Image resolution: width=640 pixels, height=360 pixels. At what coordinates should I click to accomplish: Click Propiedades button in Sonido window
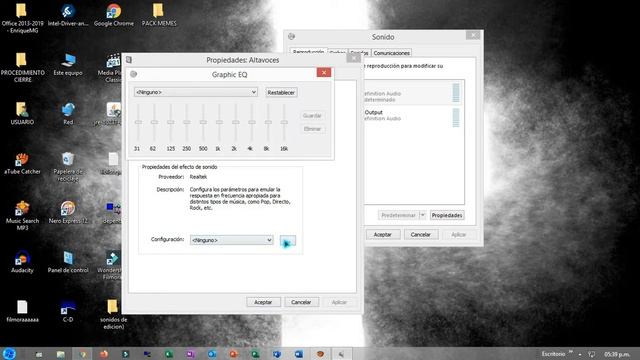447,215
